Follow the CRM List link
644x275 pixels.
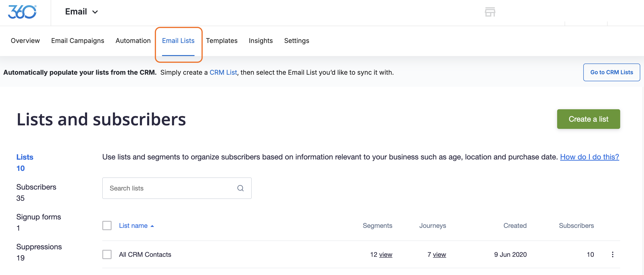pyautogui.click(x=223, y=72)
